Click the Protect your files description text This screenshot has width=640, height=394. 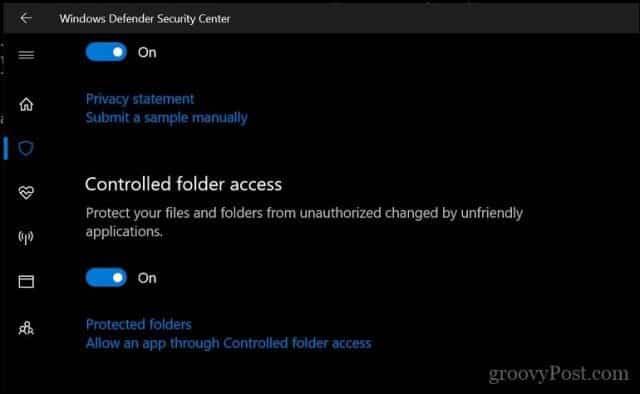pos(304,222)
